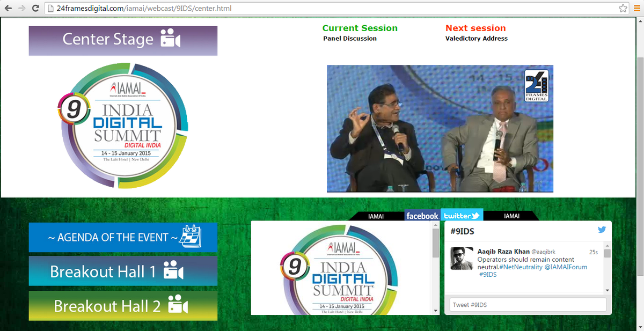Click the Valedictory Address text
This screenshot has height=331, width=644.
point(477,39)
